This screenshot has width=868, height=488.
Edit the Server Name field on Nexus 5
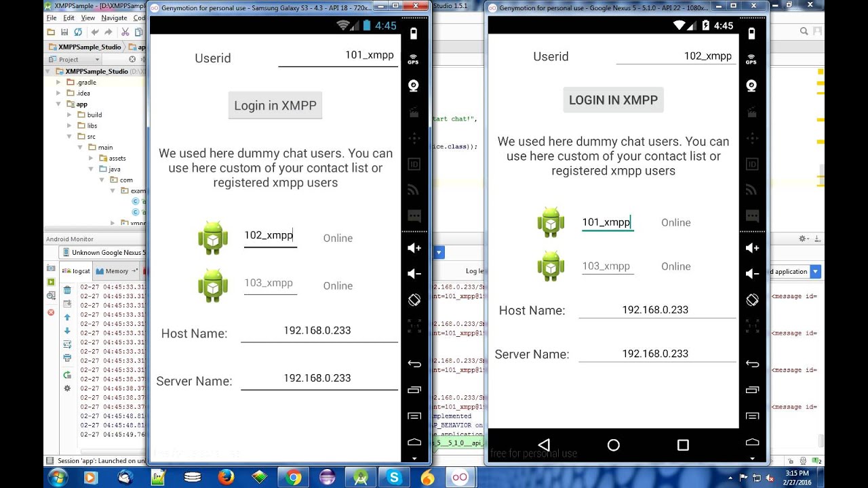coord(656,354)
